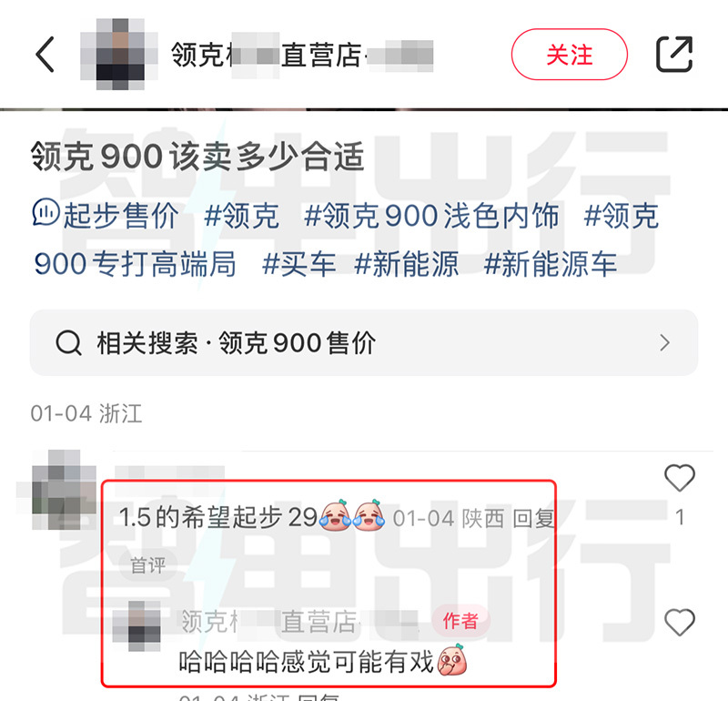The height and width of the screenshot is (701, 728).
Task: Like the author's reply with the heart
Action: [680, 622]
